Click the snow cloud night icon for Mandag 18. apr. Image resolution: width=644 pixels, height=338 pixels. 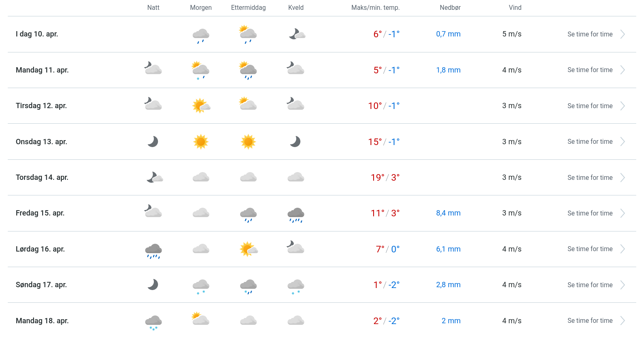[153, 322]
